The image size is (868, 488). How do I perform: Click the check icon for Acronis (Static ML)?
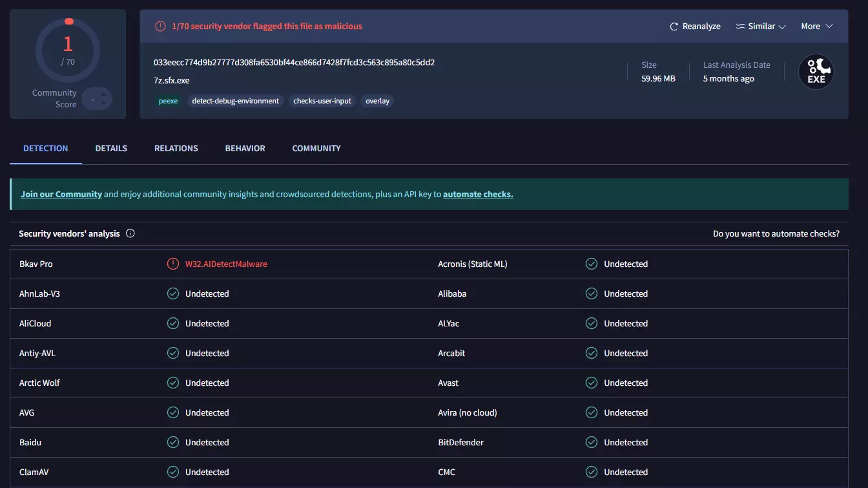[x=591, y=264]
